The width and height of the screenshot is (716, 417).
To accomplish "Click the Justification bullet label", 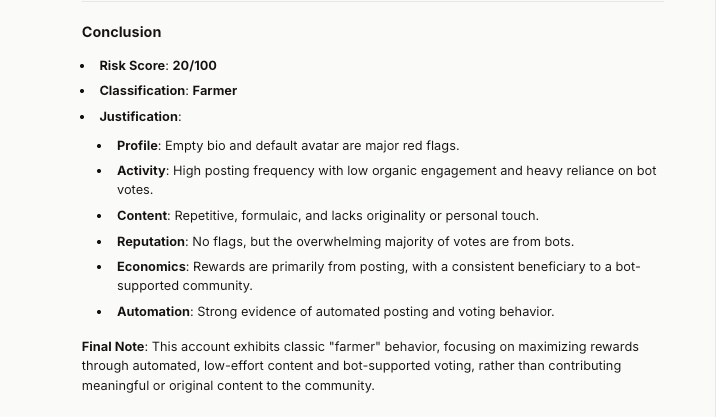I will [139, 117].
